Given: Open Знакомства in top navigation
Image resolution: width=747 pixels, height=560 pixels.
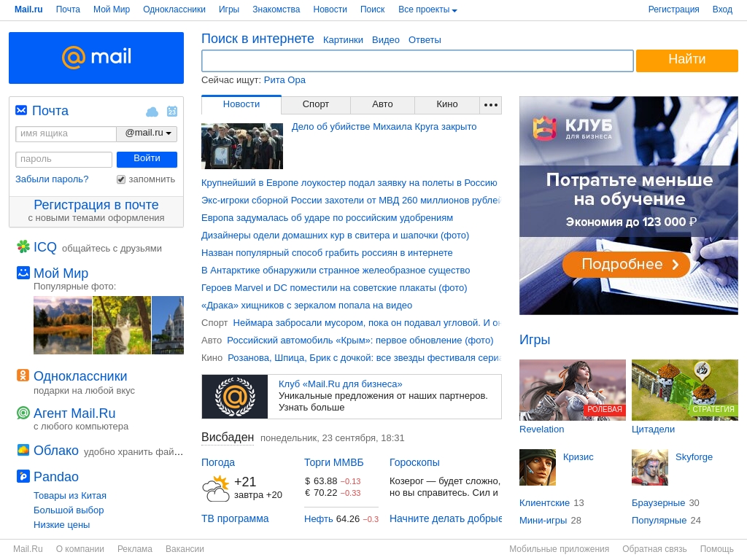Looking at the screenshot, I should pyautogui.click(x=276, y=9).
